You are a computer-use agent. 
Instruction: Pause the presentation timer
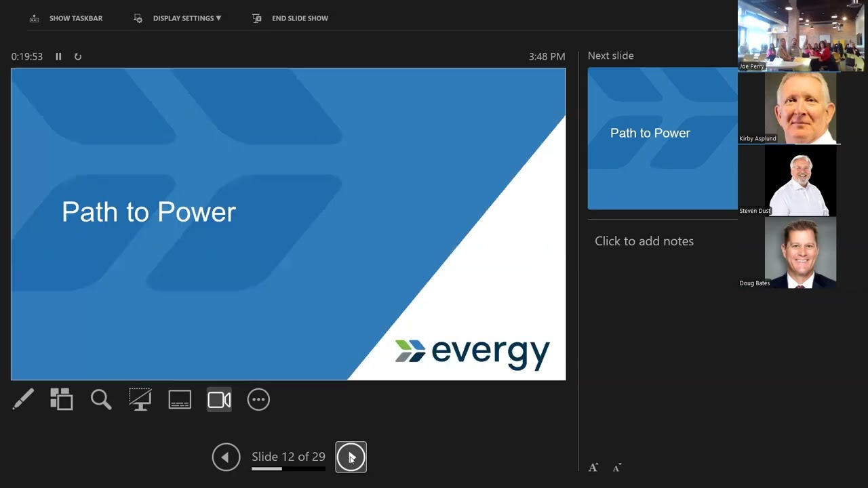click(x=58, y=57)
